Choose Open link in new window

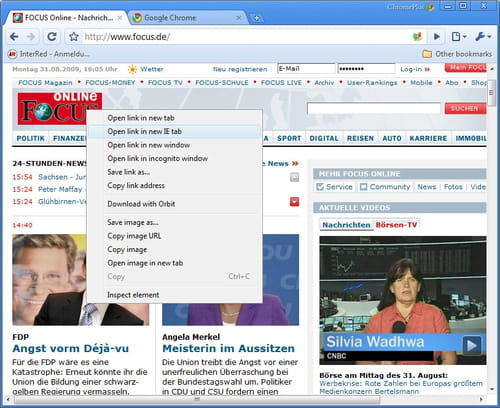click(x=174, y=145)
